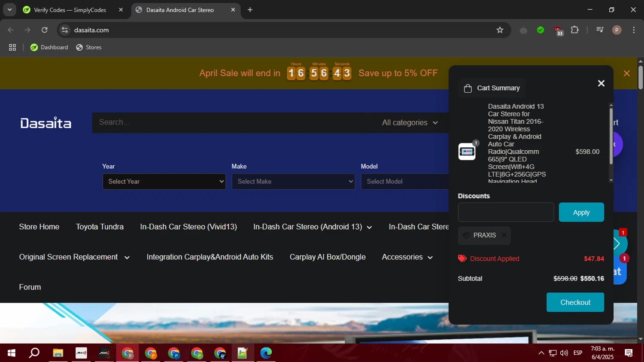This screenshot has width=644, height=362.
Task: Click the green checkmark extension icon
Action: click(541, 30)
